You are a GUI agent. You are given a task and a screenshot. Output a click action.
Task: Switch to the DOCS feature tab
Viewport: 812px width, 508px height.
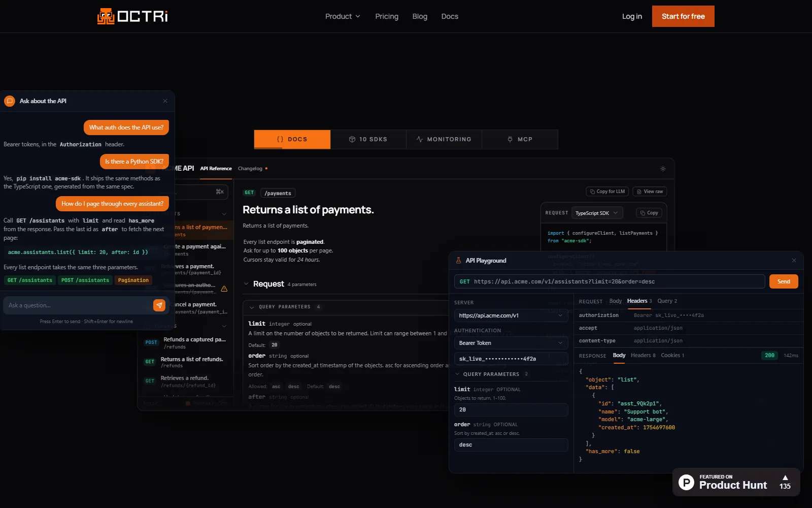[292, 139]
